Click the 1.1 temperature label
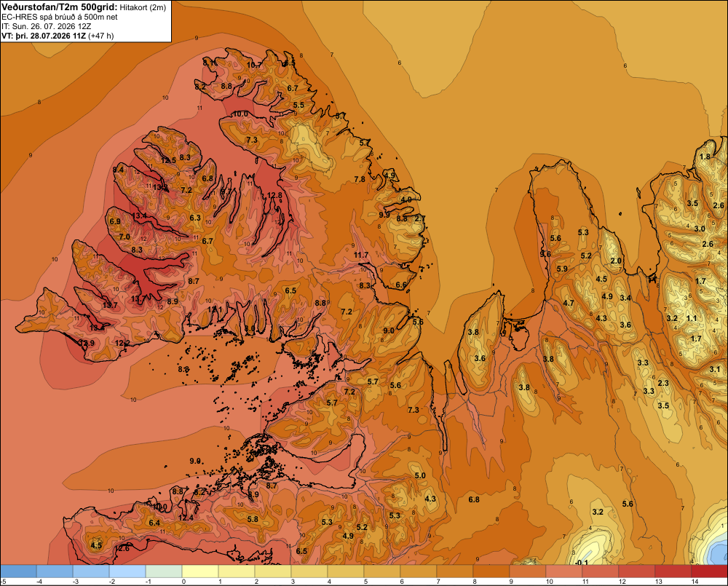Viewport: 728px width, 586px height. coord(692,318)
